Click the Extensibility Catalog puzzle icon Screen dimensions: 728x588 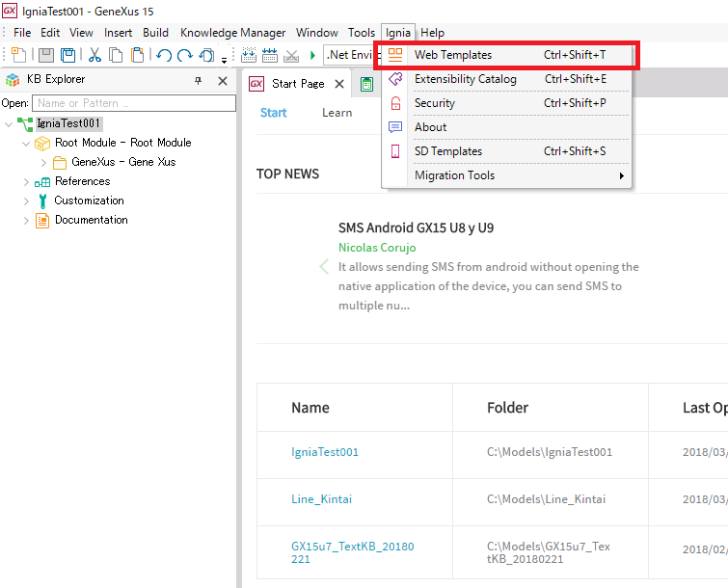coord(395,79)
